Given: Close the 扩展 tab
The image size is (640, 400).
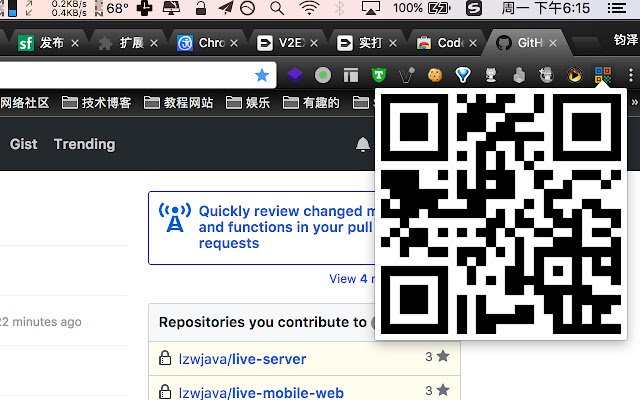Looking at the screenshot, I should pos(154,43).
